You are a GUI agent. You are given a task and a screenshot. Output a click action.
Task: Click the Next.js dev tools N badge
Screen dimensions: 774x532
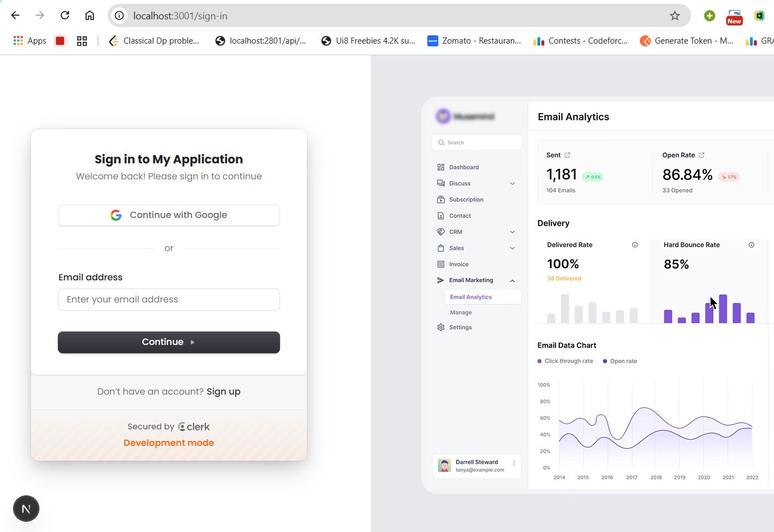[x=26, y=508]
